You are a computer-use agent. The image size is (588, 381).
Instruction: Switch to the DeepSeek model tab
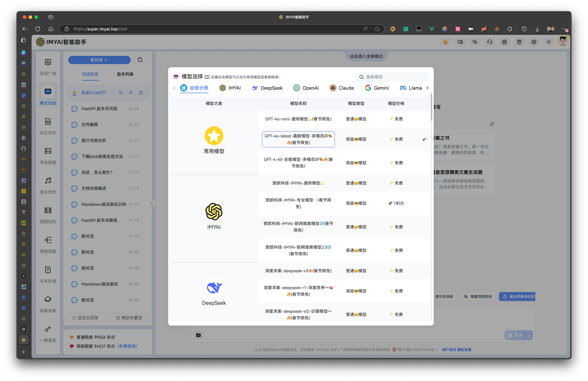point(267,88)
